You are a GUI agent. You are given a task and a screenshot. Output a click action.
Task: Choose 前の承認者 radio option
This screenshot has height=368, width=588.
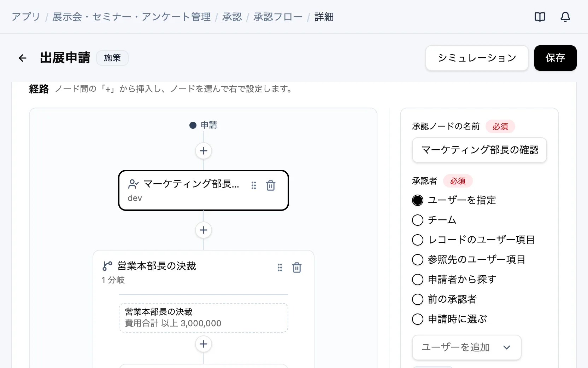418,299
